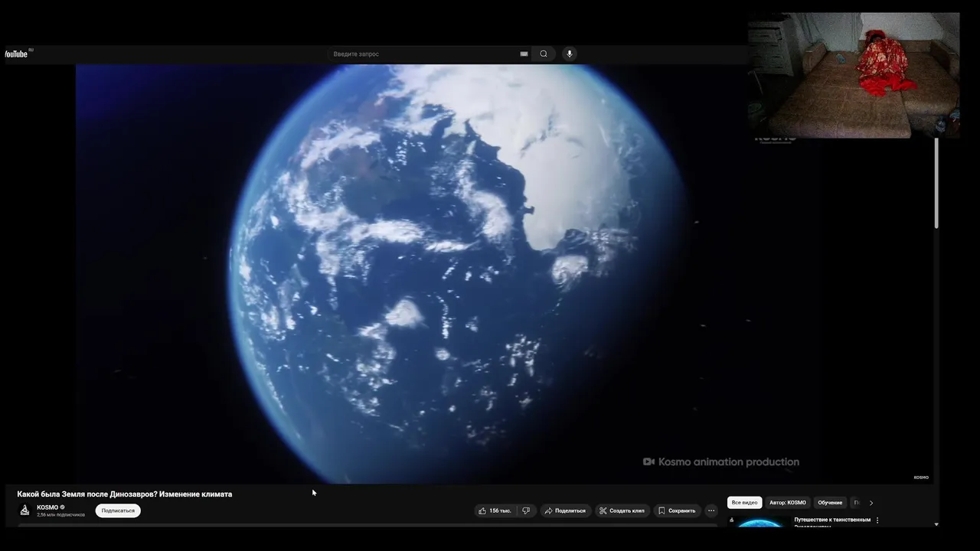Dislike the video with thumbs-down icon
This screenshot has width=980, height=551.
pos(526,510)
